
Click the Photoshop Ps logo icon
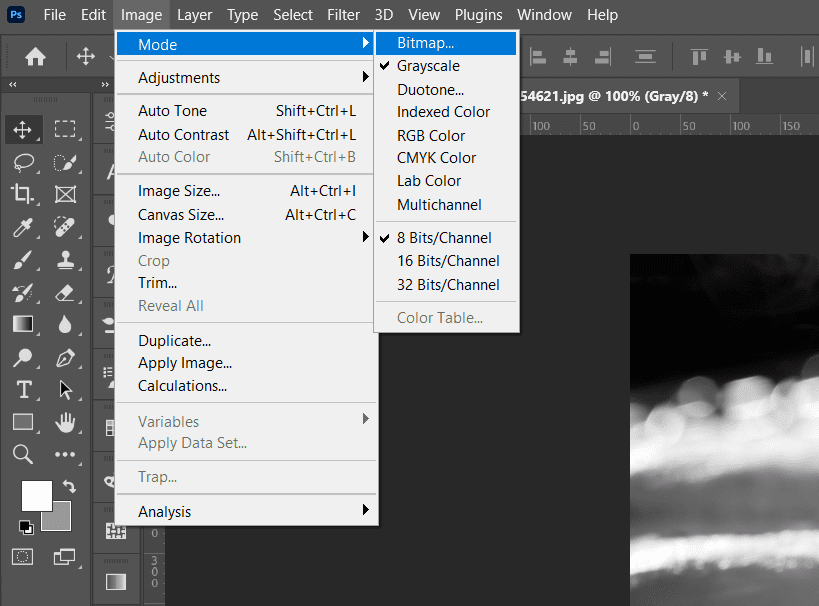[x=16, y=14]
